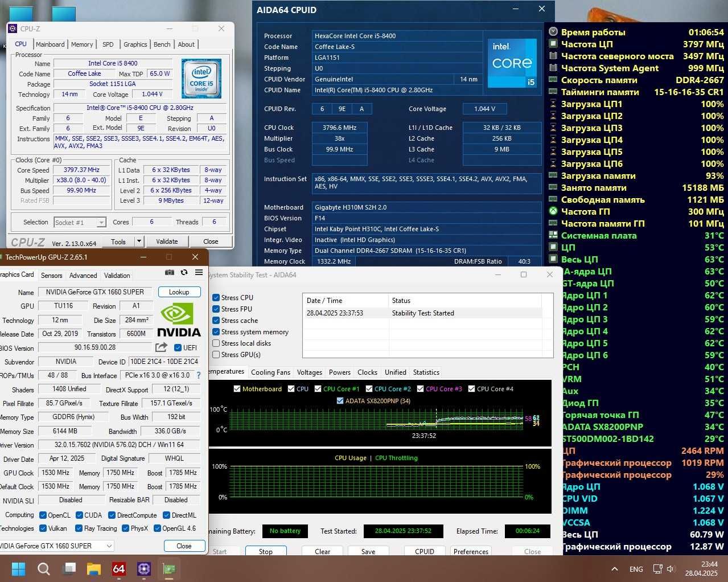Open the Memory tab in CPU-Z

82,44
